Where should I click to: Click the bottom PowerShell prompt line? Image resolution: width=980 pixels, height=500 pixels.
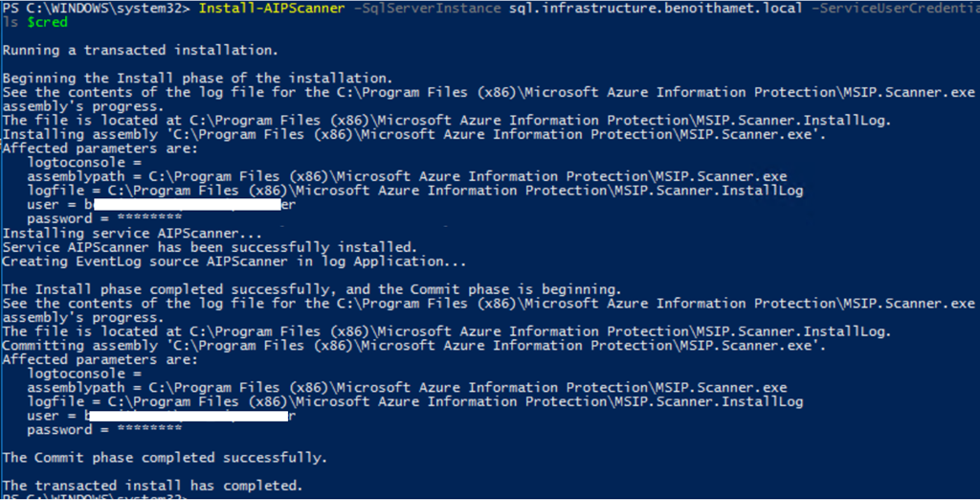click(96, 497)
